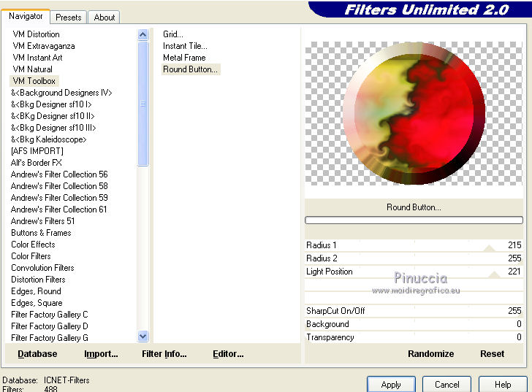Select &<Bkg Designer sf10 III> group

click(53, 128)
